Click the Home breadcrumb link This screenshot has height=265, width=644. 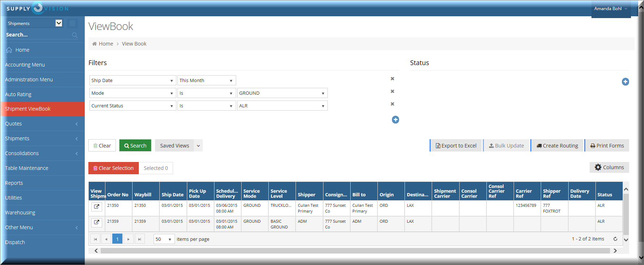coord(106,44)
